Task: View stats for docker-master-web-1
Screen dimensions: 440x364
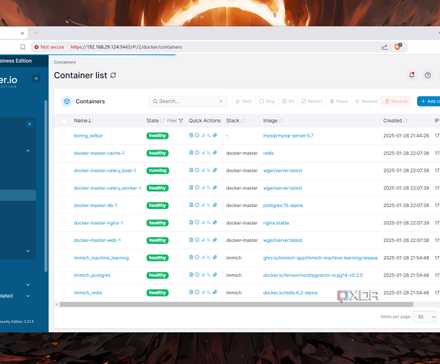Action: [203, 240]
